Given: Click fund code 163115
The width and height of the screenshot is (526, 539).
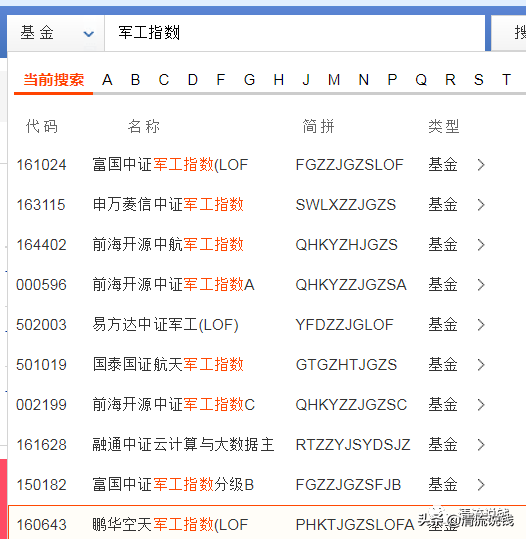Looking at the screenshot, I should (x=41, y=205).
